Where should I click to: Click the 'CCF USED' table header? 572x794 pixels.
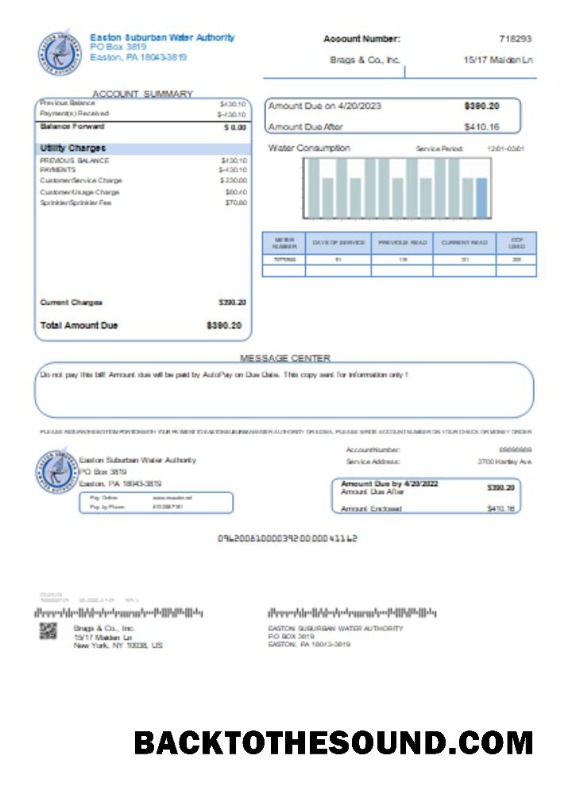click(517, 243)
